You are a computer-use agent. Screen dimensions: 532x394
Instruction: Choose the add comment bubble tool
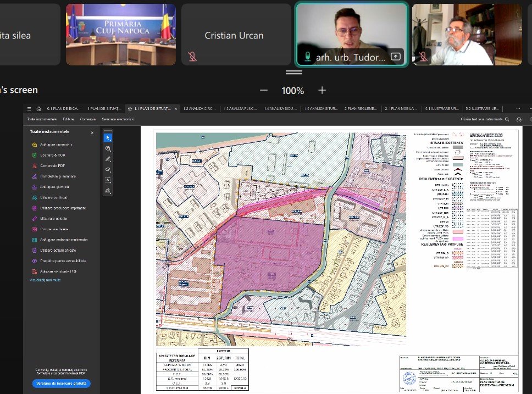[x=108, y=148]
